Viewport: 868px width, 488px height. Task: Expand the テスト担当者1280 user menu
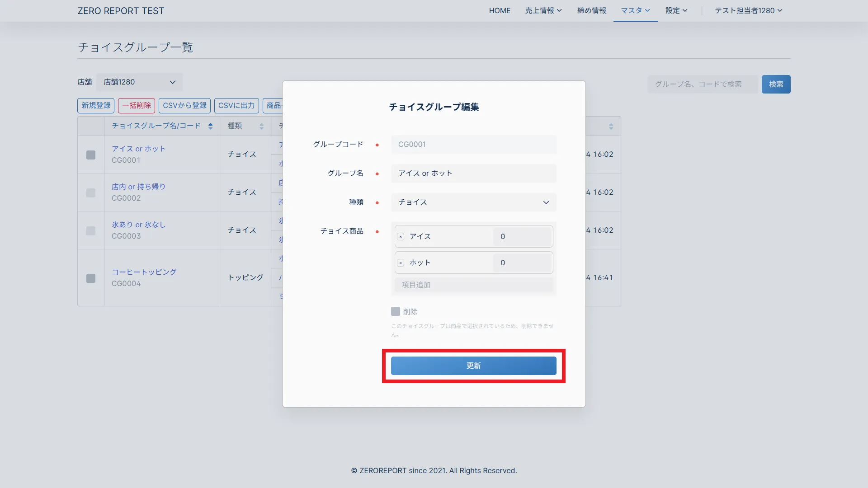[x=748, y=10]
